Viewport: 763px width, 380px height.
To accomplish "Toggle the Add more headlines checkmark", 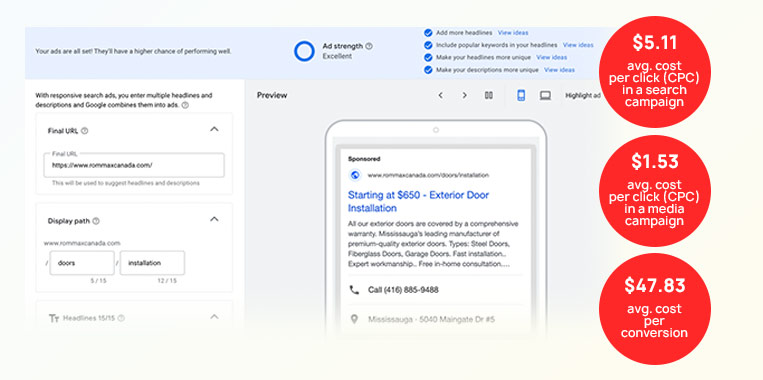I will tap(428, 33).
